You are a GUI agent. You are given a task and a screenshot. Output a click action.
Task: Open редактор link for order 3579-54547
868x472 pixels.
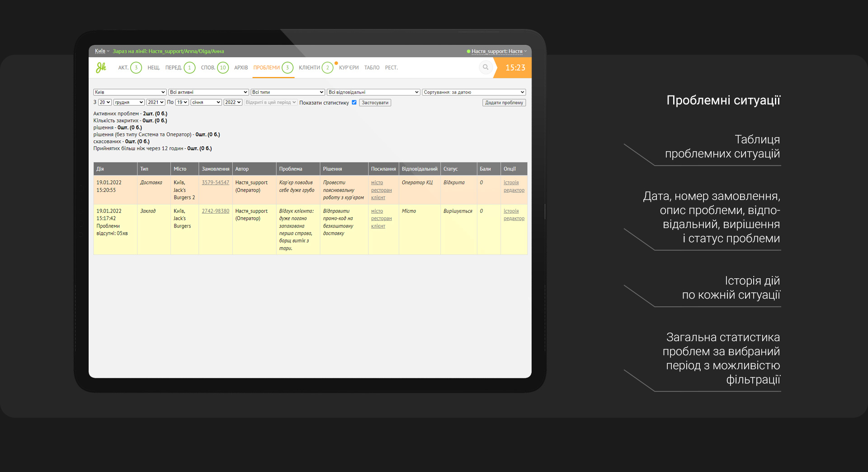pos(514,190)
